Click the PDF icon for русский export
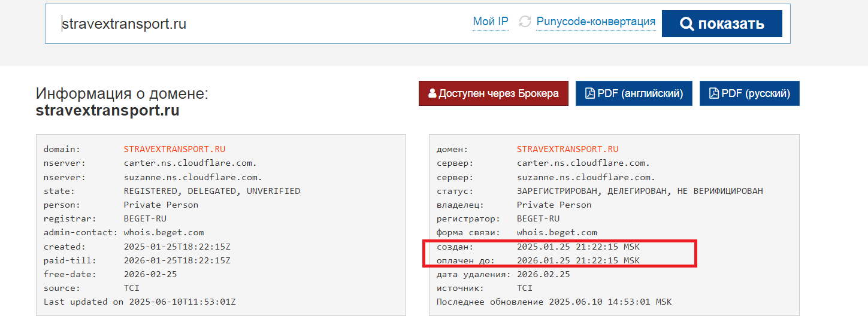Image resolution: width=868 pixels, height=325 pixels. [x=713, y=94]
